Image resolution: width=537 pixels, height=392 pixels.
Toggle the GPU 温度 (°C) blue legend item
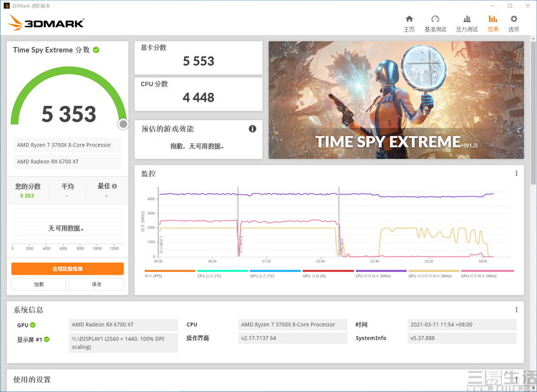[276, 274]
